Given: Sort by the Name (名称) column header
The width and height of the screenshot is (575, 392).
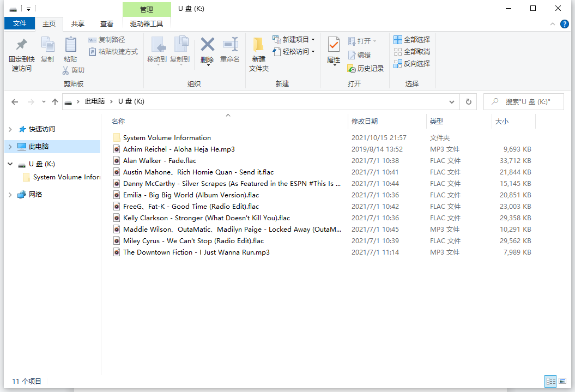Looking at the screenshot, I should click(118, 122).
